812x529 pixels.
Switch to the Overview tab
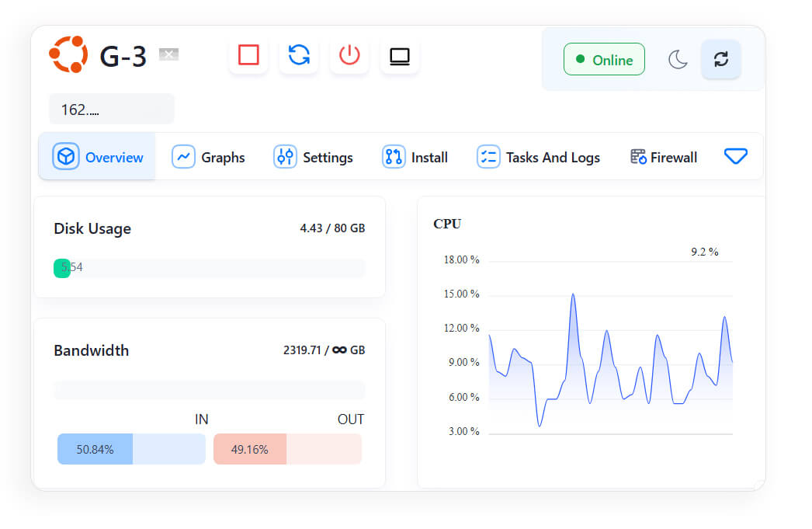(x=98, y=157)
